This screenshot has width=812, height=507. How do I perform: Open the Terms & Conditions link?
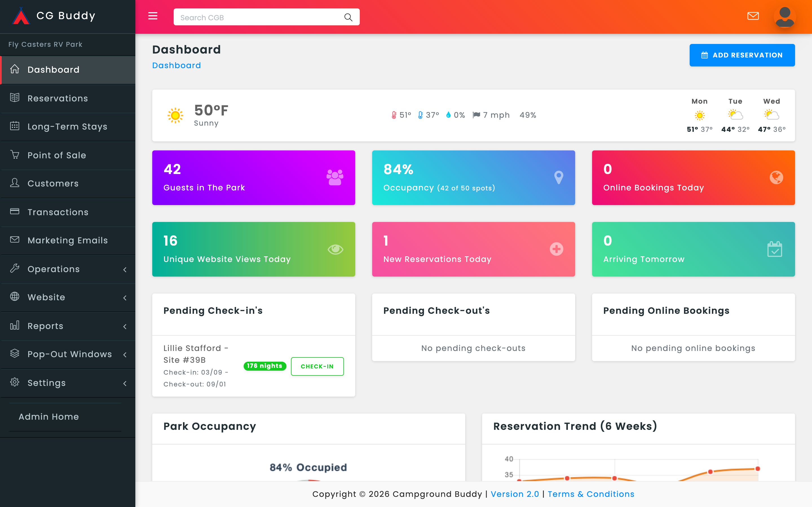pos(591,494)
